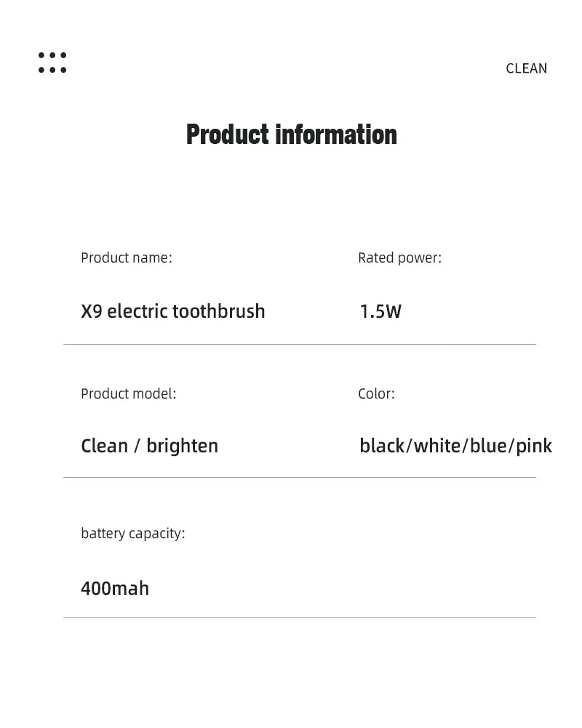This screenshot has height=728, width=582.
Task: Click the six-dot grid icon
Action: [x=52, y=63]
